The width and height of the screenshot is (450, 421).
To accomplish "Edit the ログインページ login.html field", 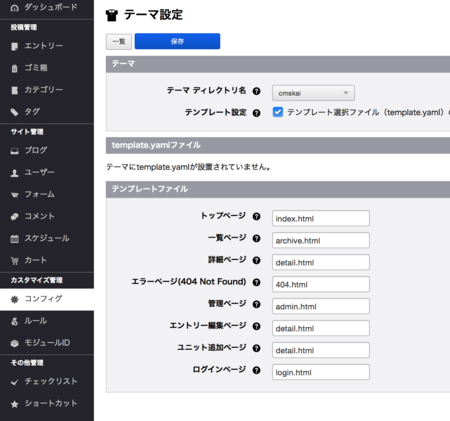I will pyautogui.click(x=321, y=372).
